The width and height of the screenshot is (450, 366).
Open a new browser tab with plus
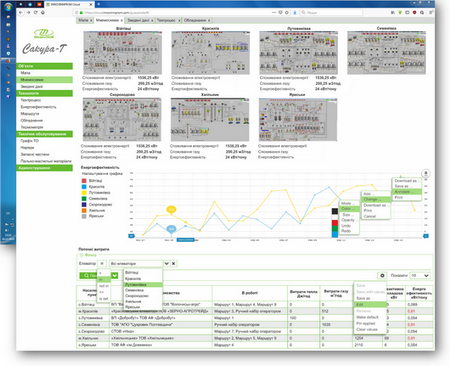coord(99,4)
